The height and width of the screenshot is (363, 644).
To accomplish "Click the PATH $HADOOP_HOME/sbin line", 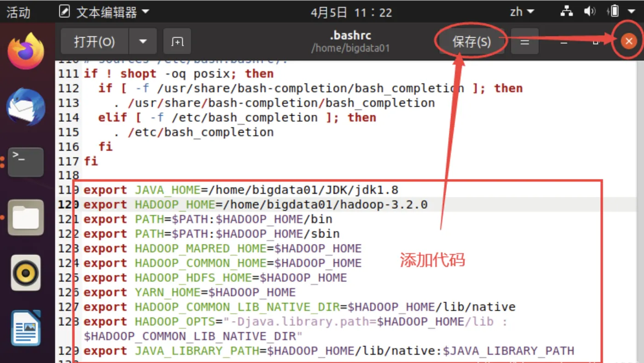I will click(212, 234).
